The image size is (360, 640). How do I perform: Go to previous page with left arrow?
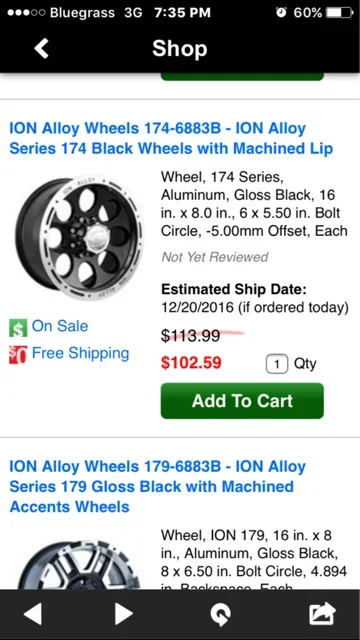pyautogui.click(x=33, y=614)
